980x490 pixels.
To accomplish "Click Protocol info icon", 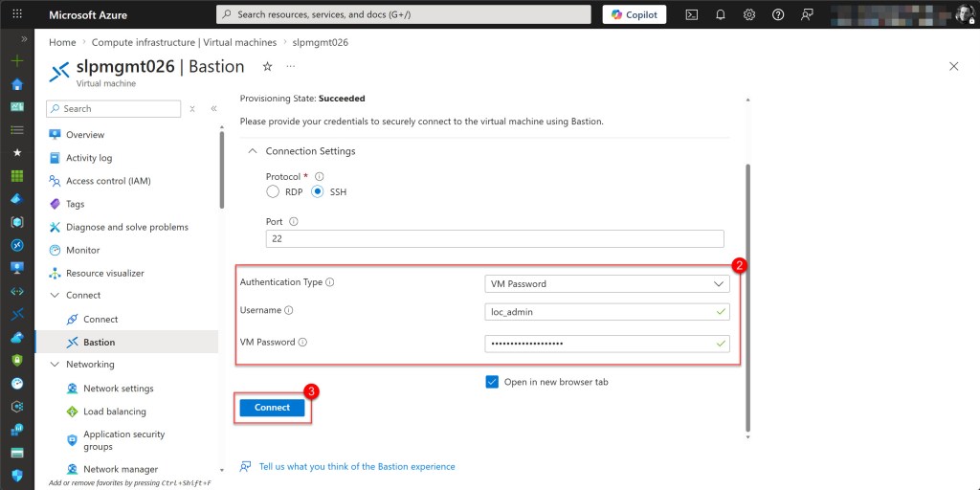I will 320,177.
